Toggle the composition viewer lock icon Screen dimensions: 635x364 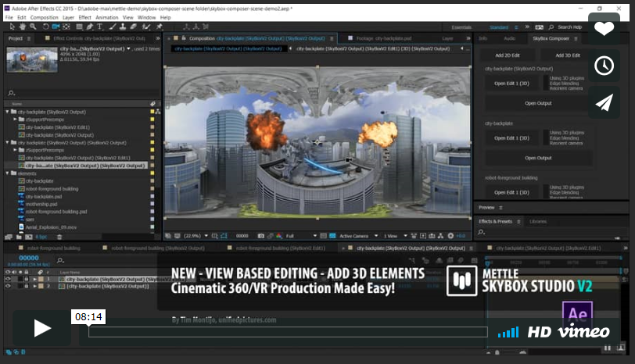(x=184, y=38)
